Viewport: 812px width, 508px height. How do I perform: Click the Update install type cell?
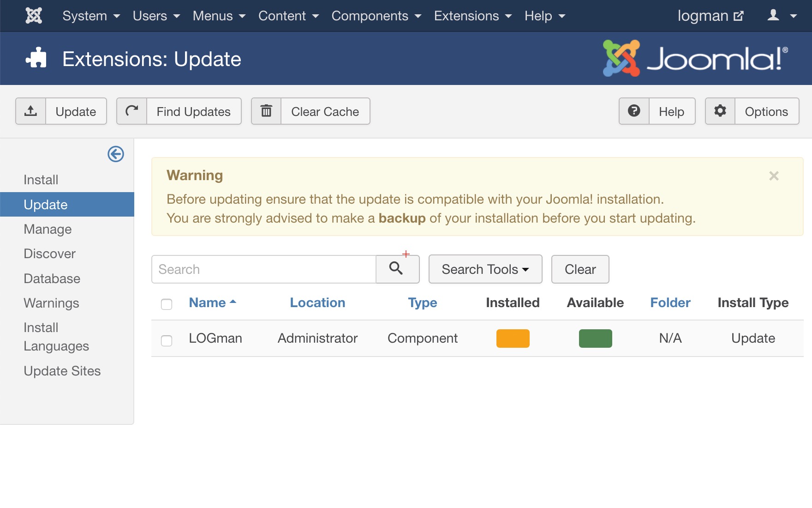[x=753, y=338]
